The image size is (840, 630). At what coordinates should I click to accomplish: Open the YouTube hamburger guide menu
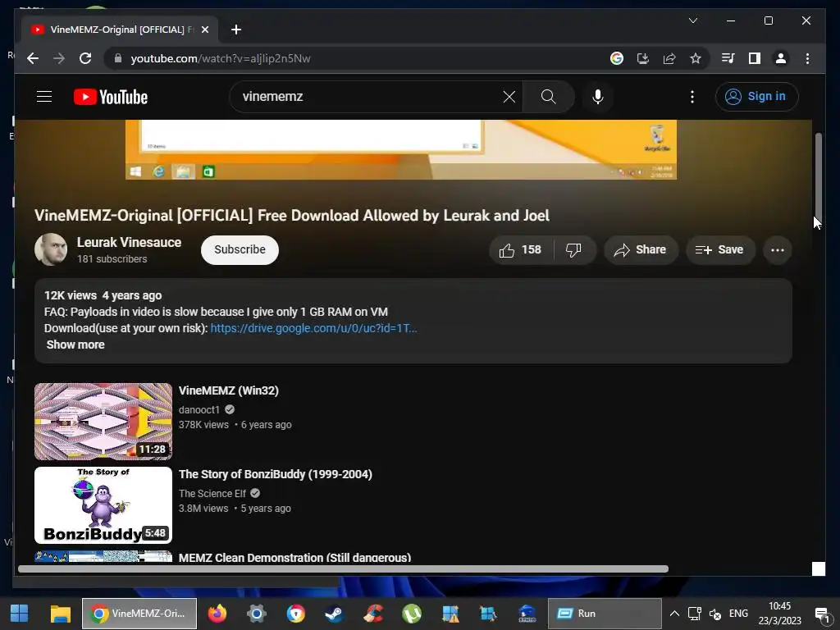(44, 97)
